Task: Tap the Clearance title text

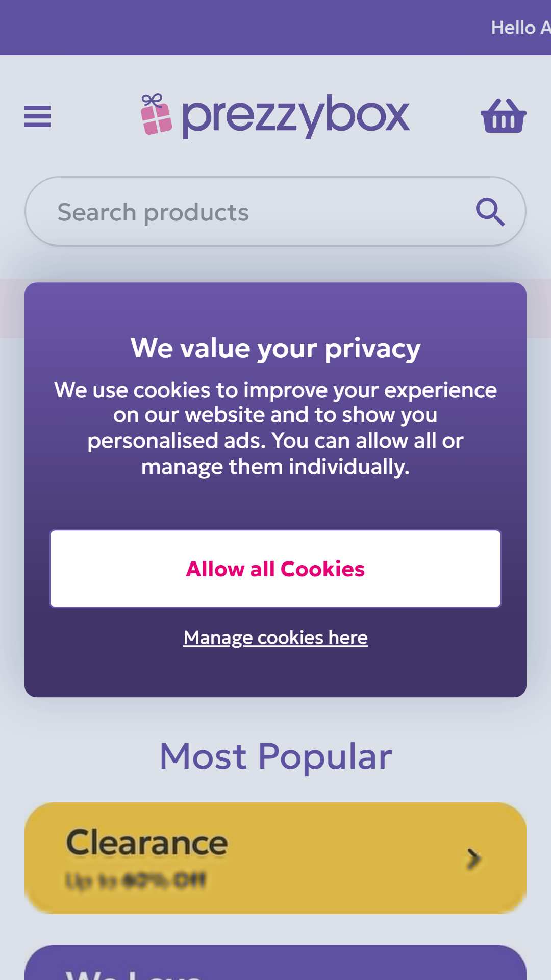Action: click(x=147, y=842)
